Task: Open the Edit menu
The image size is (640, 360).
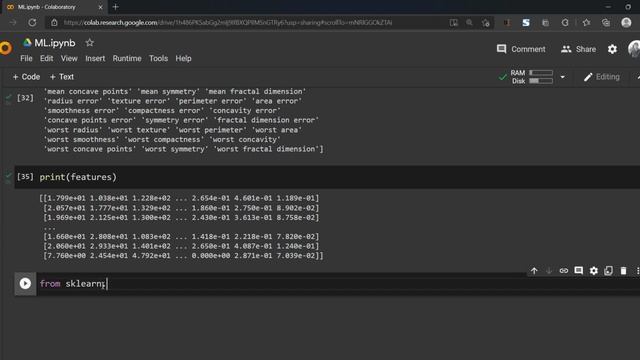Action: 47,58
